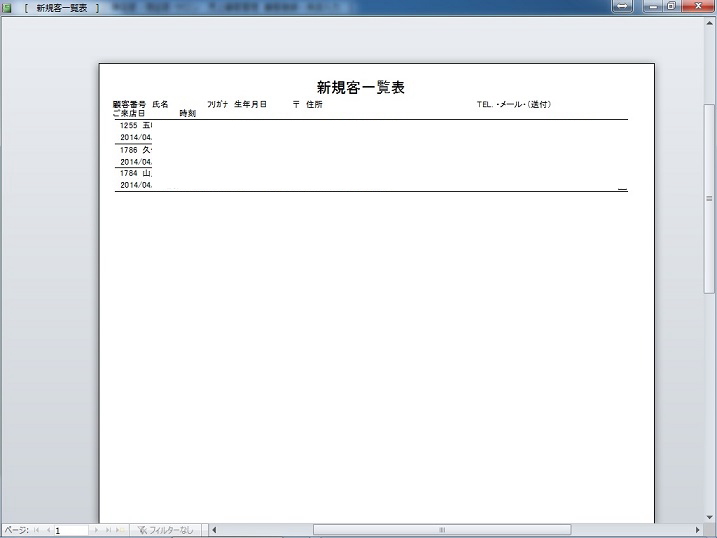Close the 新規客一覧表 window

click(x=698, y=6)
